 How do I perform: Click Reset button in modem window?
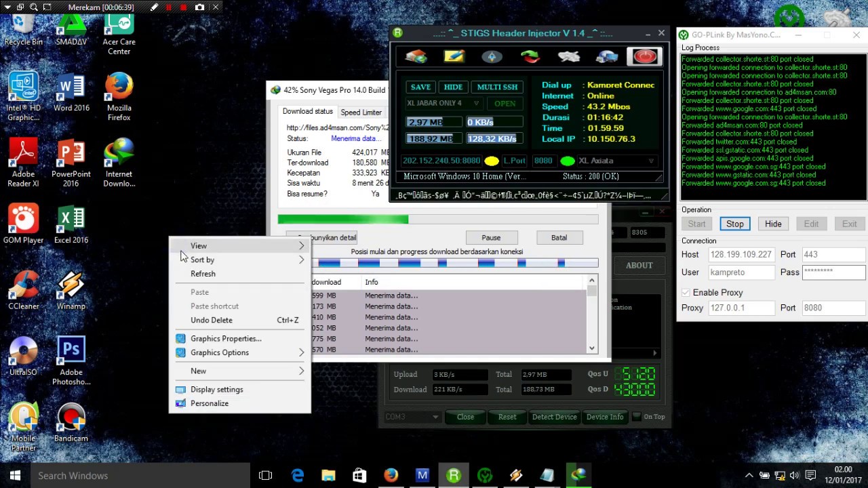click(507, 417)
